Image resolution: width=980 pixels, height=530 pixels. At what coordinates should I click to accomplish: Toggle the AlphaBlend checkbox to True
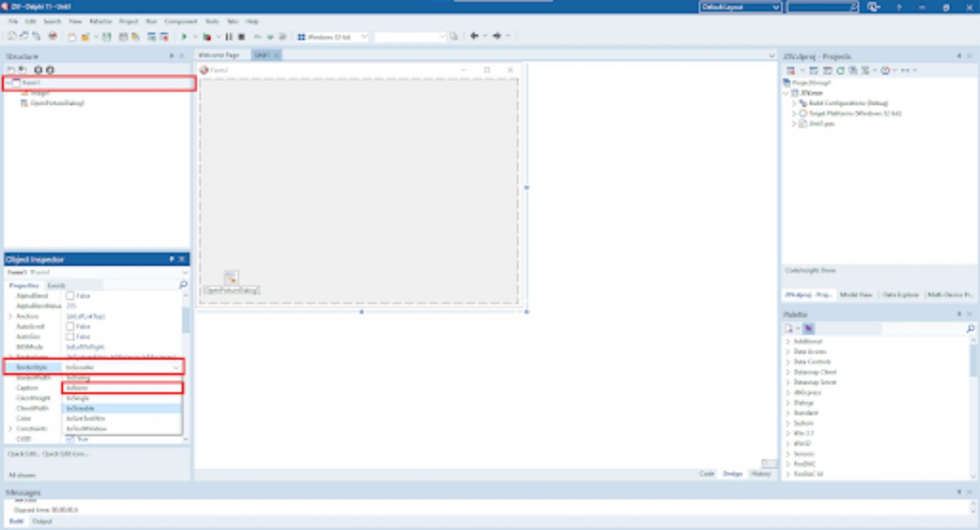click(x=69, y=296)
